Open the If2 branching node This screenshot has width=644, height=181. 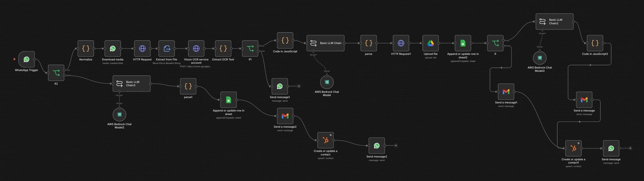[x=56, y=73]
